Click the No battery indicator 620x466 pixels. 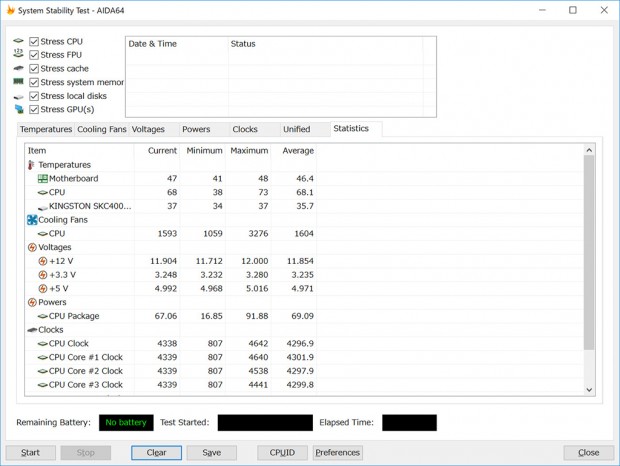point(126,423)
